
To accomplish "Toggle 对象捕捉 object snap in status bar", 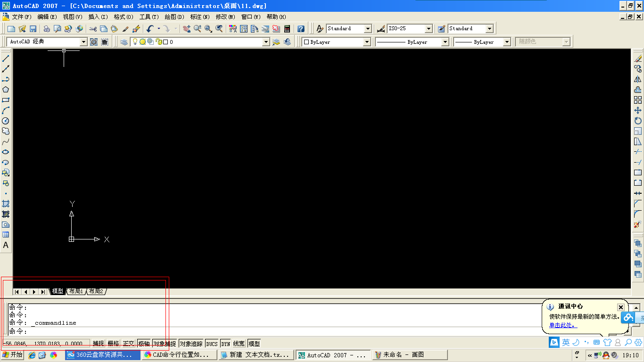I will coord(165,344).
